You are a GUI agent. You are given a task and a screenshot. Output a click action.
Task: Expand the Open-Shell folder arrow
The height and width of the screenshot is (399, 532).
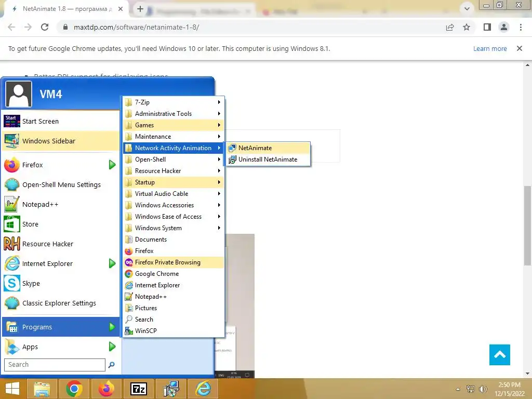click(x=219, y=159)
